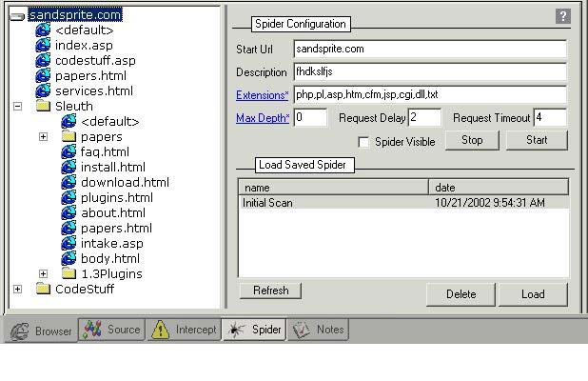
Task: Click the Load button
Action: [533, 294]
